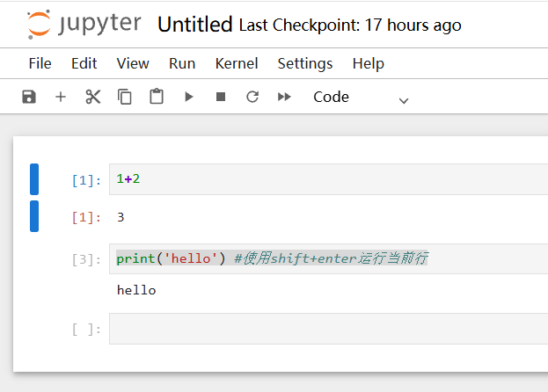
Task: Collapse the 1+2 input using its blue bar
Action: (x=34, y=179)
